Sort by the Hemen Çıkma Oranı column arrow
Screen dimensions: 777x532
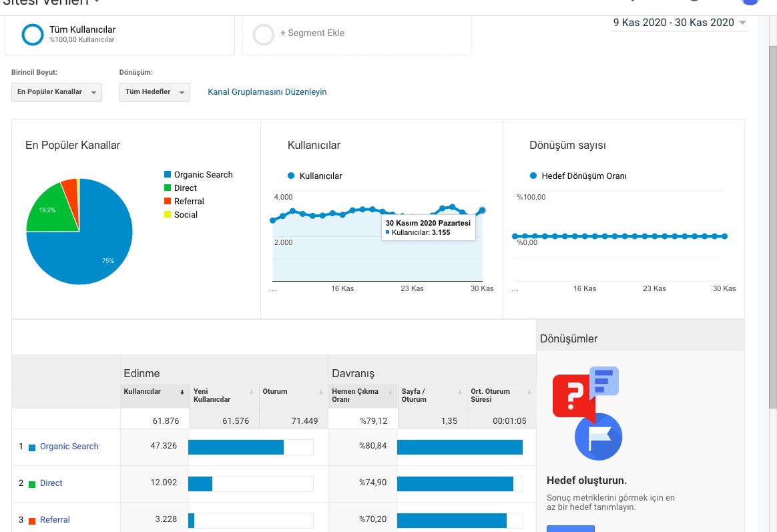click(x=391, y=392)
